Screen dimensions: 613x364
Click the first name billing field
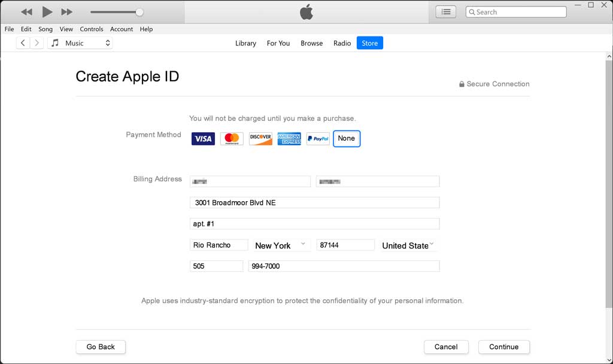coord(250,181)
